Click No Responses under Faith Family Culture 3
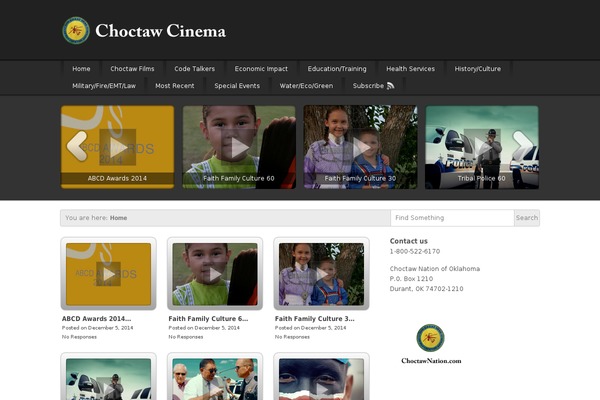The image size is (600, 400). click(x=292, y=337)
